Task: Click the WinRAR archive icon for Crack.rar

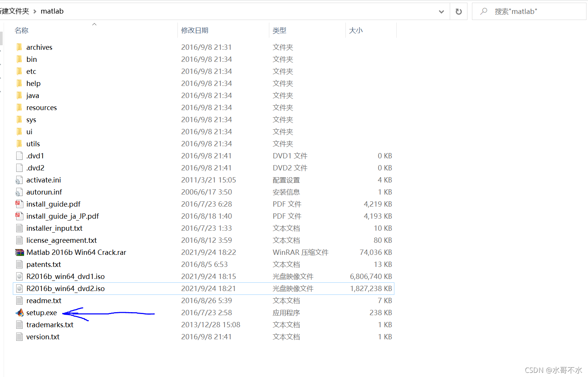Action: 20,252
